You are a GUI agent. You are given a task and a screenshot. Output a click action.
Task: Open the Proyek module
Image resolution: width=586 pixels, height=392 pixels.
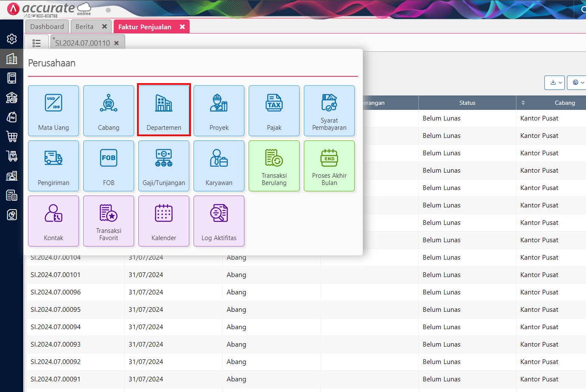click(219, 110)
